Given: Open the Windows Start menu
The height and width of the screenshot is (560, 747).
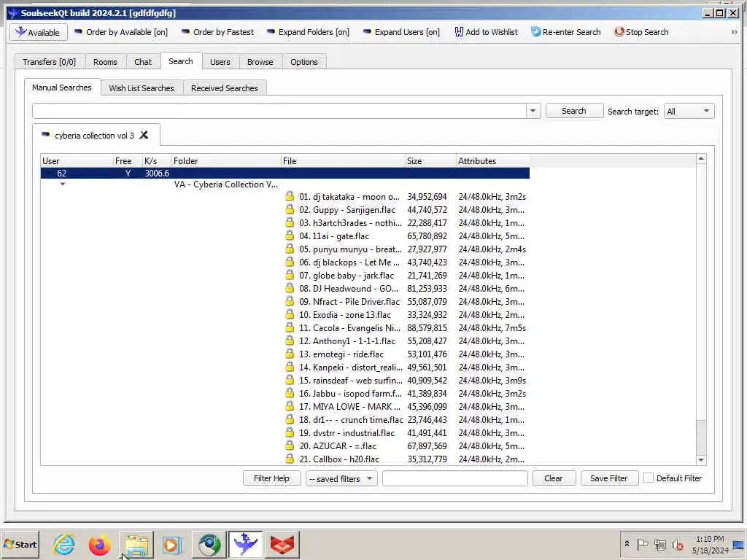Looking at the screenshot, I should click(20, 544).
